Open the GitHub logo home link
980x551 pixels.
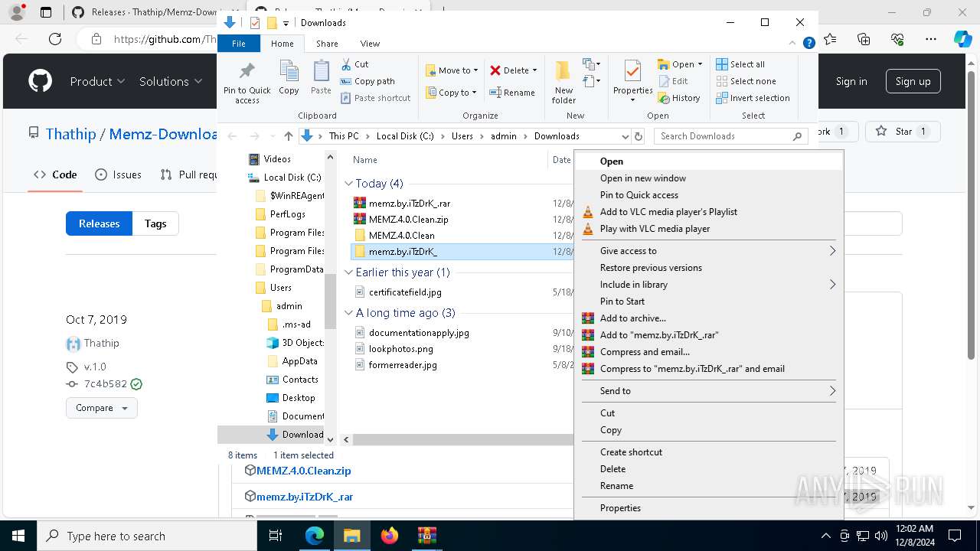pos(41,81)
